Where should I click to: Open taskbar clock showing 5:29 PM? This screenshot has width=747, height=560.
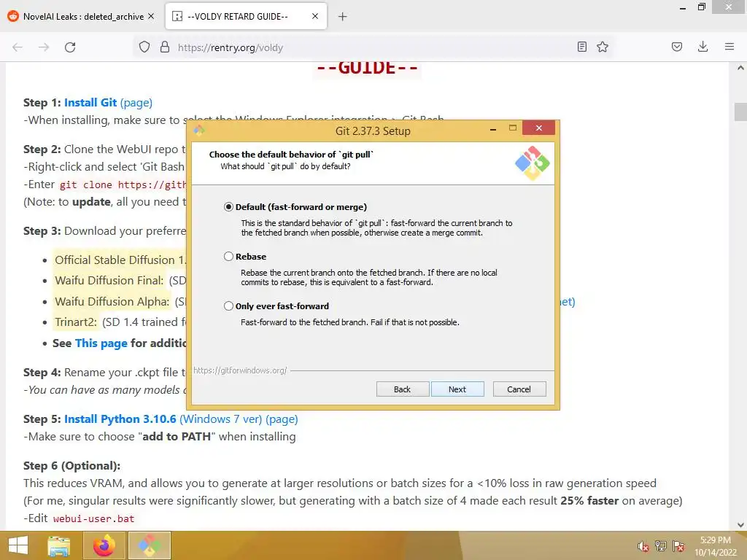tap(715, 546)
